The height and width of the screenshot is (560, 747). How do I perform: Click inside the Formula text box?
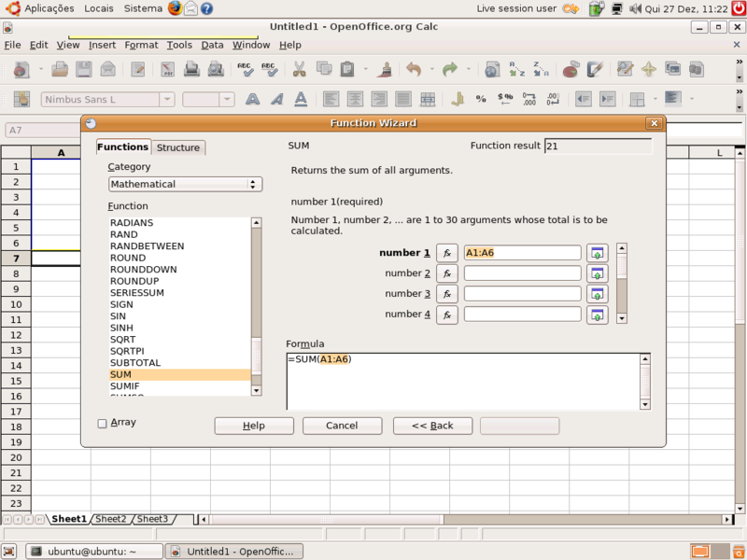click(x=463, y=382)
